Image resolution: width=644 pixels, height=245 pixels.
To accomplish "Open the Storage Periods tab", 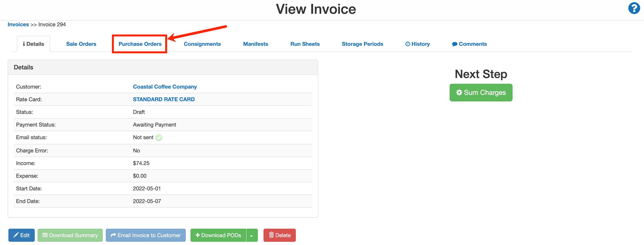I will point(362,44).
